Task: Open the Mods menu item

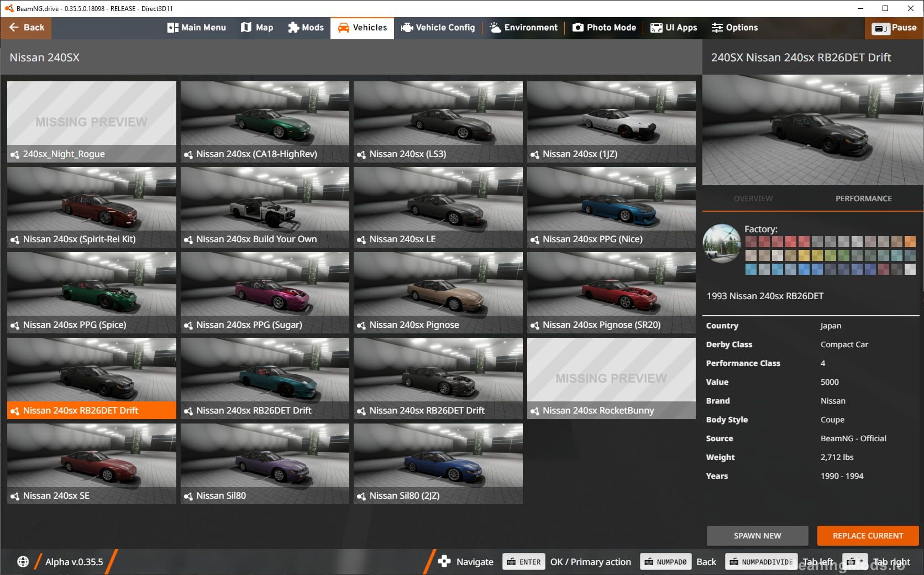Action: pyautogui.click(x=306, y=28)
